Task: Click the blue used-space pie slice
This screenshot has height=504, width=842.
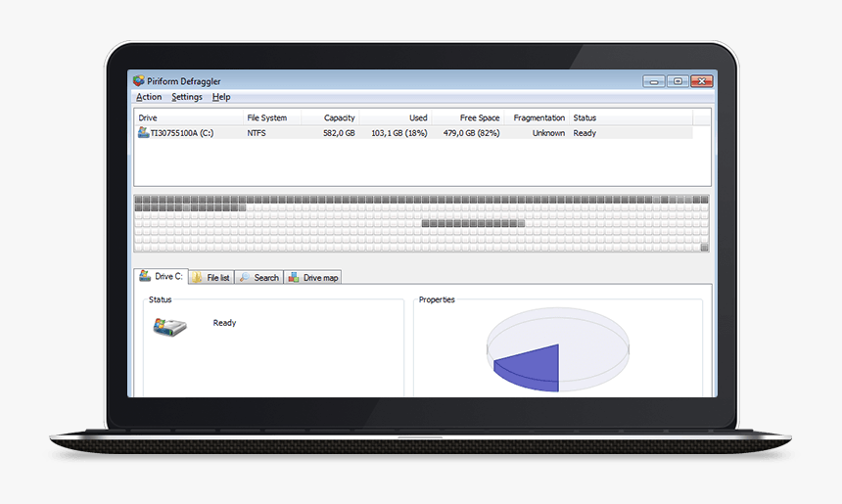Action: point(533,368)
